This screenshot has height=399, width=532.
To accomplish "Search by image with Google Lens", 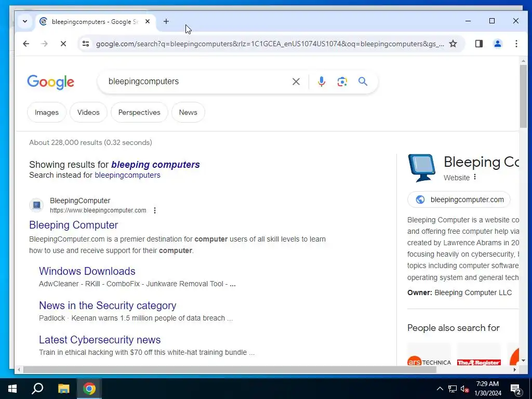I will point(342,82).
